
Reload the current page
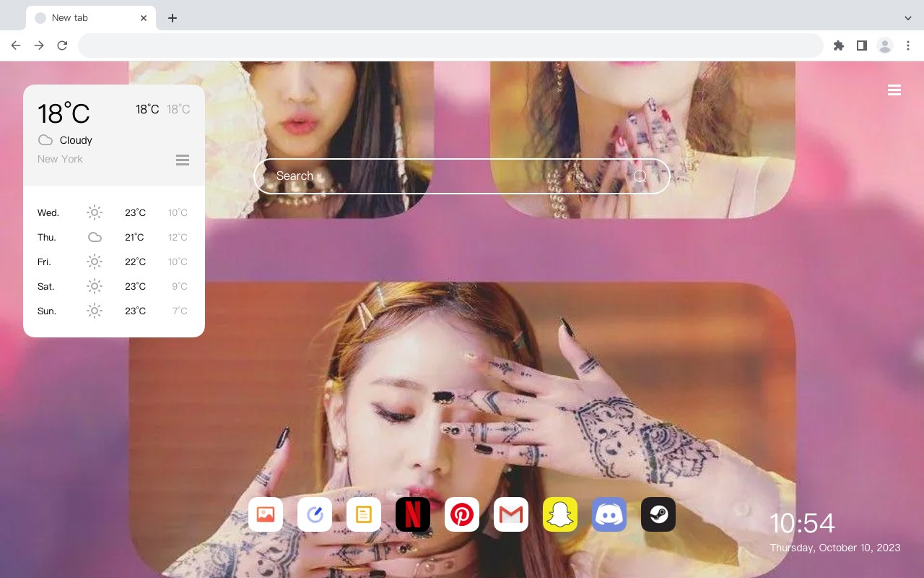(x=62, y=46)
